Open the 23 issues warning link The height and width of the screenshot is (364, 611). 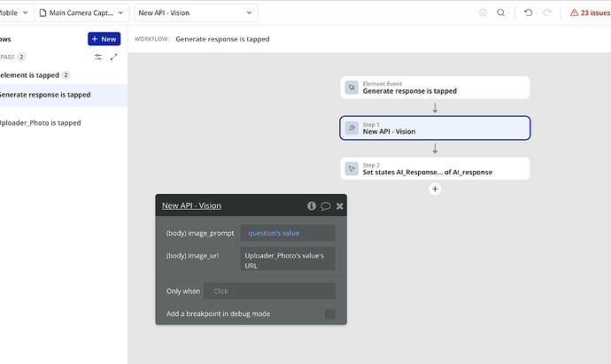[x=585, y=13]
